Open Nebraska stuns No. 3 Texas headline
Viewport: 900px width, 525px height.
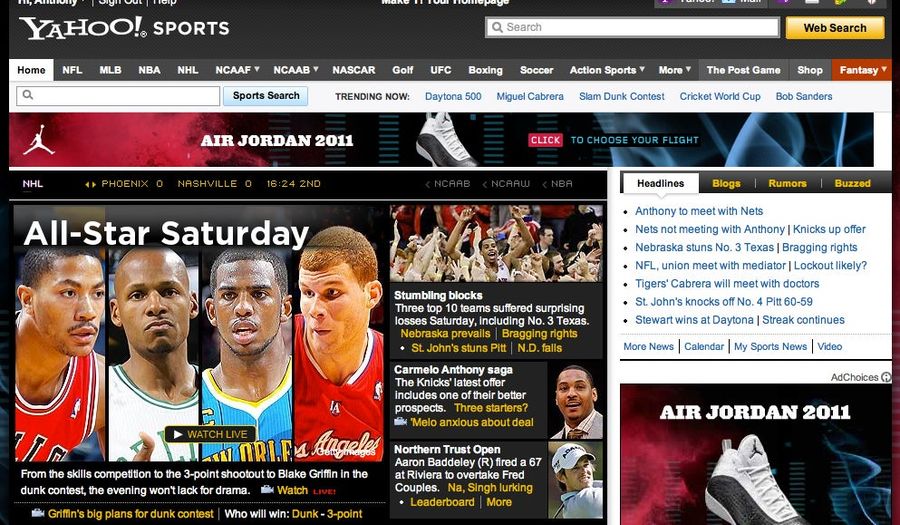pos(704,247)
